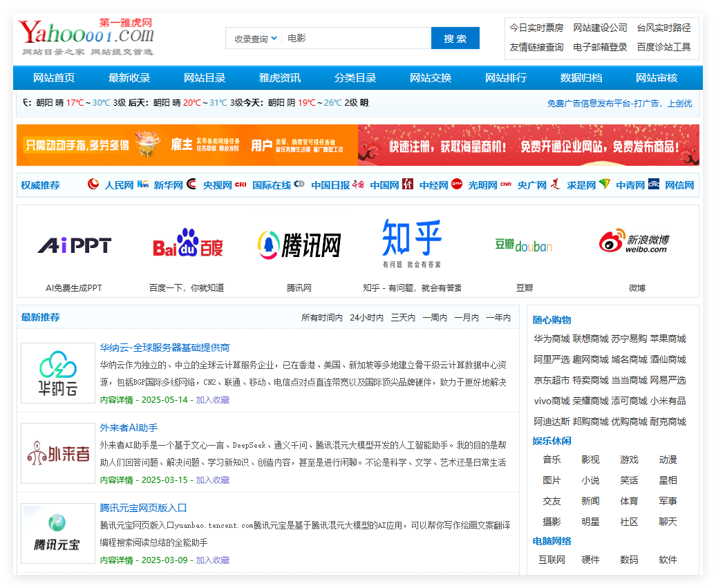
Task: Open 京东超市 shopping link
Action: coord(552,380)
